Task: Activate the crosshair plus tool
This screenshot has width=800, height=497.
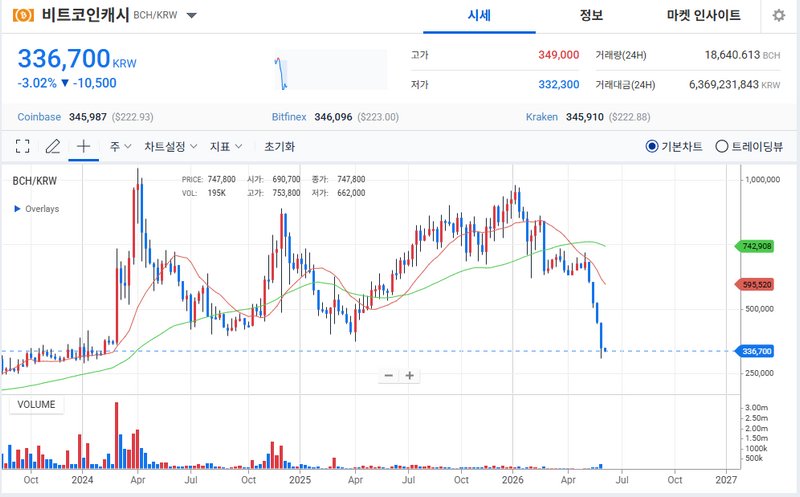Action: [x=83, y=146]
